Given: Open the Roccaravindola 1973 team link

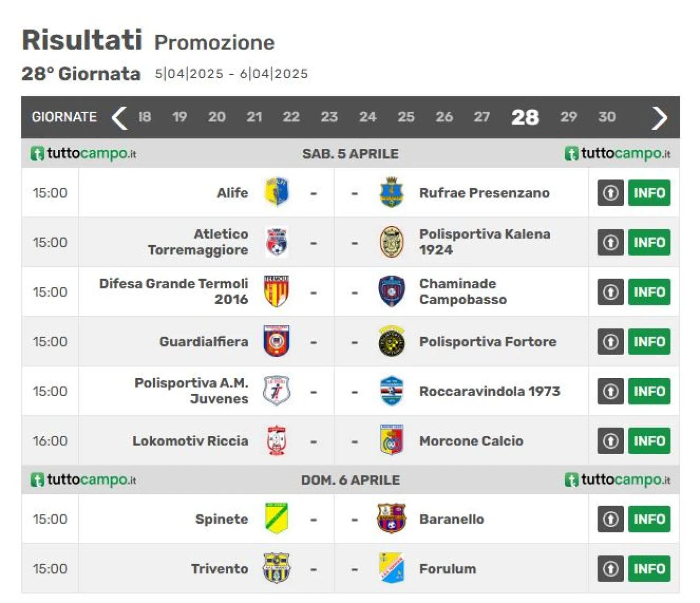Looking at the screenshot, I should [489, 391].
